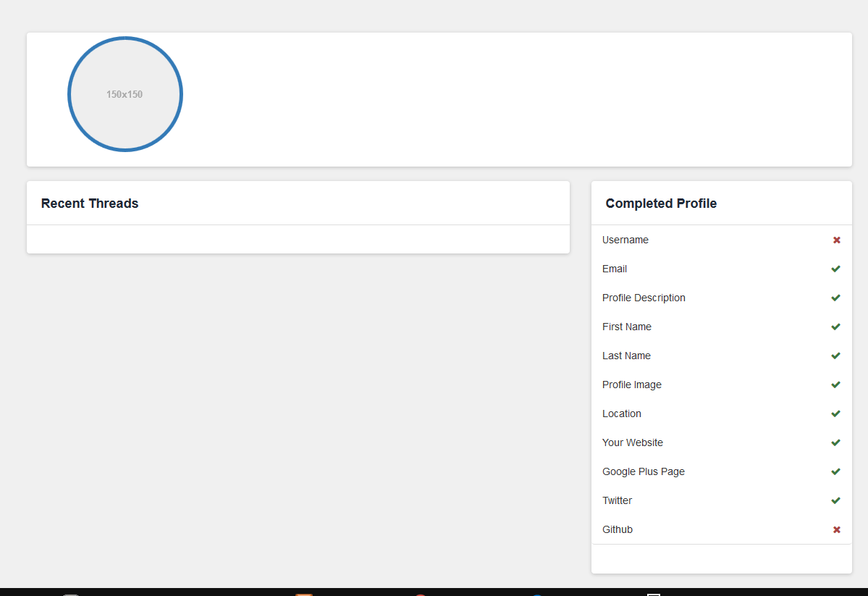Select the Location label
The height and width of the screenshot is (596, 868).
point(622,414)
